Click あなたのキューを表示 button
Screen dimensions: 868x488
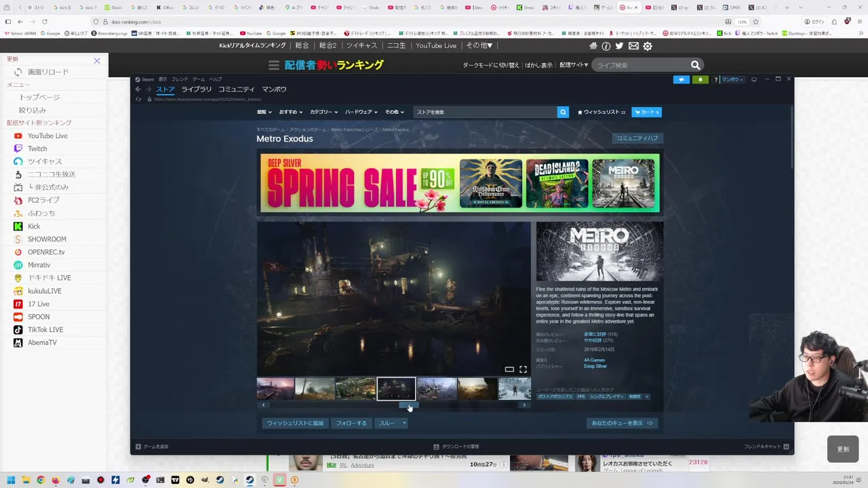(x=622, y=423)
